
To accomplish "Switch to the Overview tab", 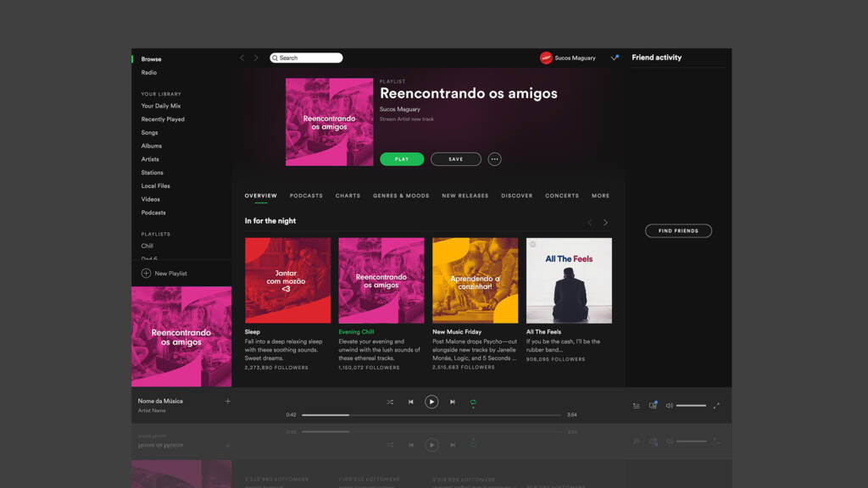I will tap(261, 196).
